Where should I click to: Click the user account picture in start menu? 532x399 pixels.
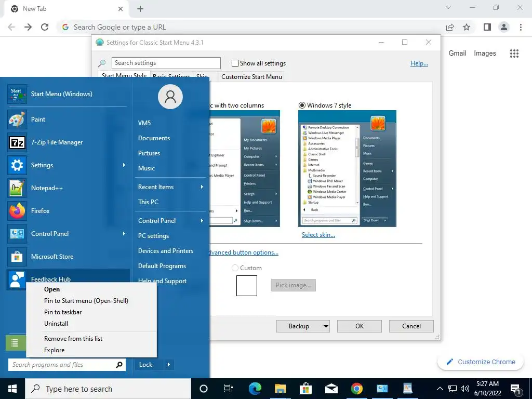click(x=170, y=97)
